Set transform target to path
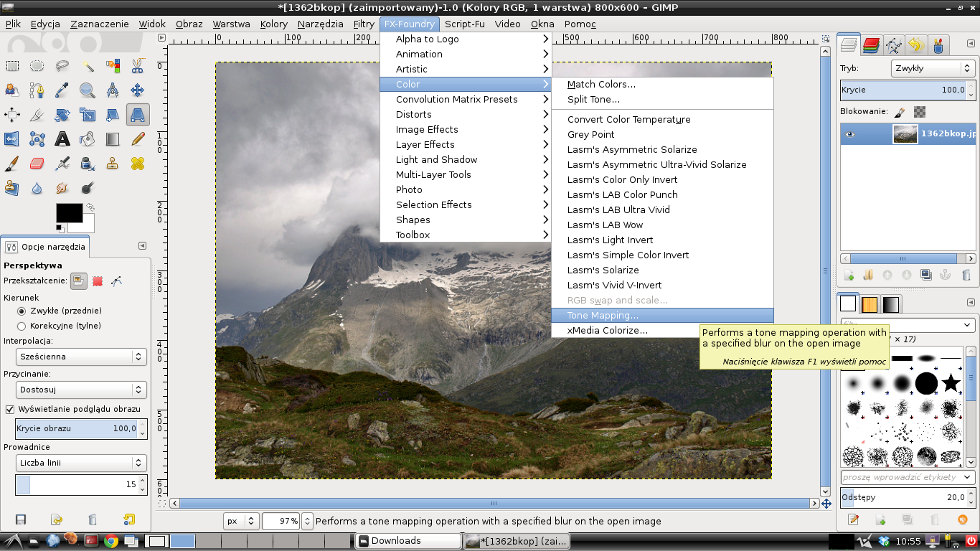 click(x=116, y=281)
